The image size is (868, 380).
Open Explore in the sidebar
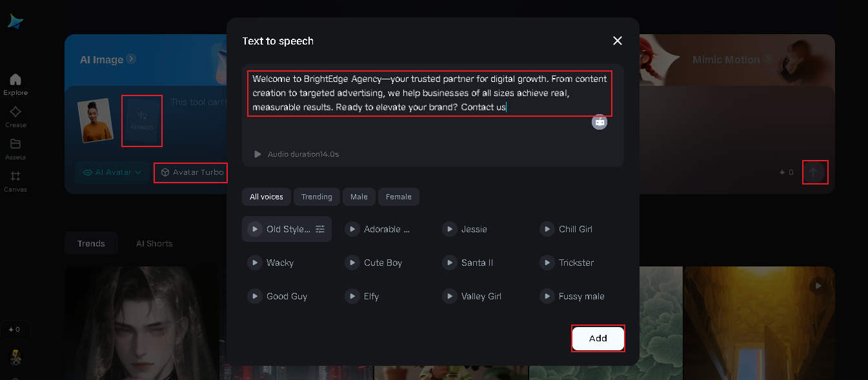click(15, 84)
